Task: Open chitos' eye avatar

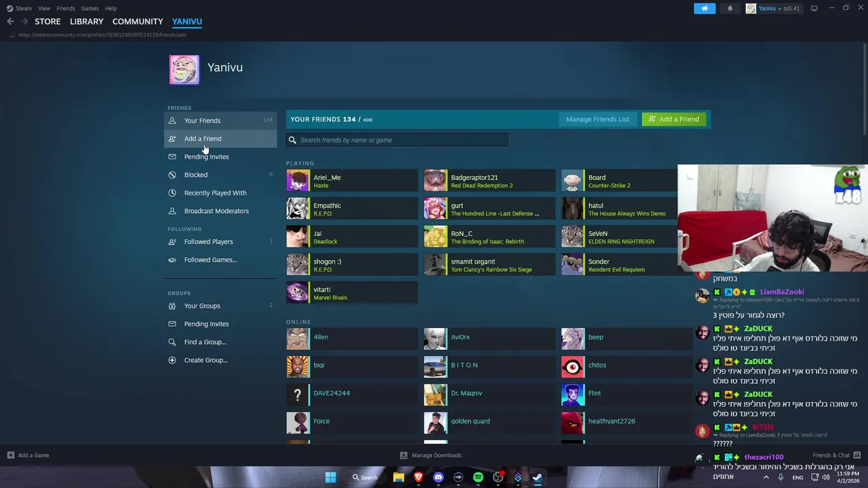Action: (x=573, y=367)
